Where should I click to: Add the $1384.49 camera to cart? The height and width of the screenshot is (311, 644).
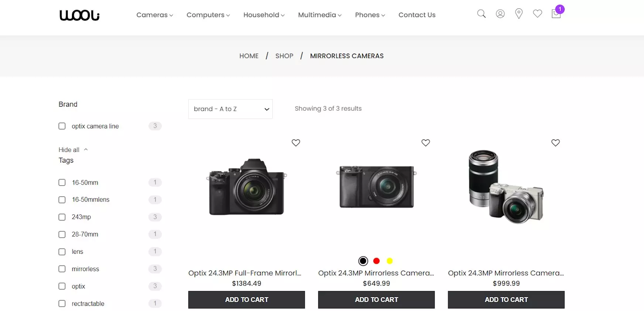(246, 300)
